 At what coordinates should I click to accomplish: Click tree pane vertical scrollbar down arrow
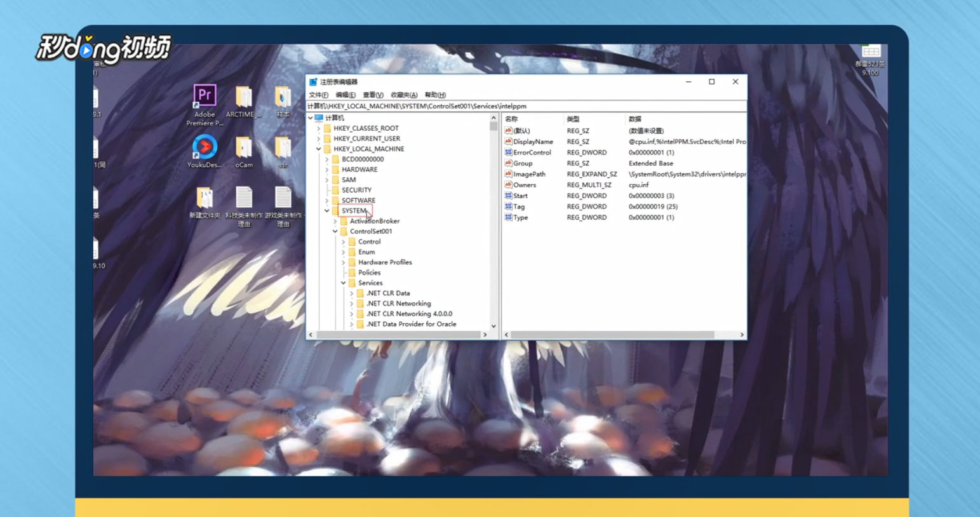click(493, 326)
